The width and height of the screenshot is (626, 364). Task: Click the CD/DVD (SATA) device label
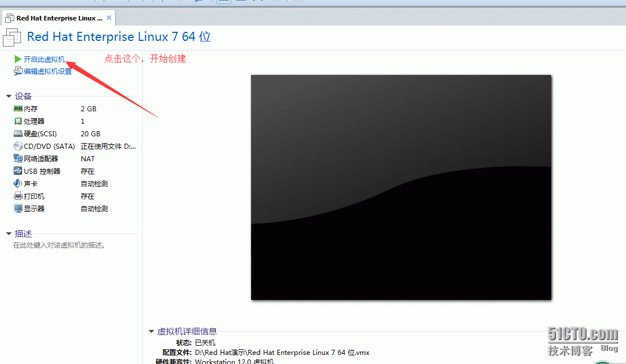click(49, 146)
